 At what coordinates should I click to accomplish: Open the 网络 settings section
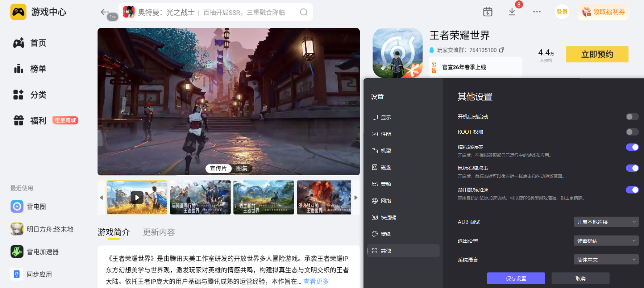pos(403,201)
